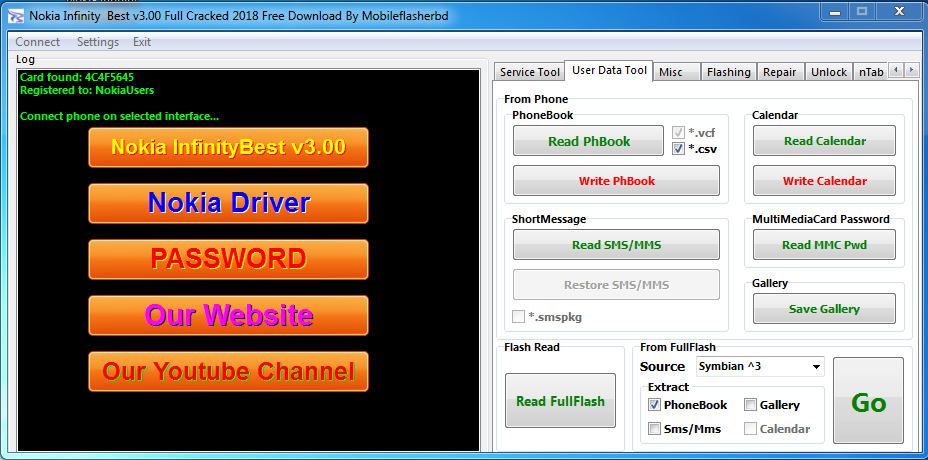Toggle the PhoneBook extract checkbox
928x460 pixels.
654,405
